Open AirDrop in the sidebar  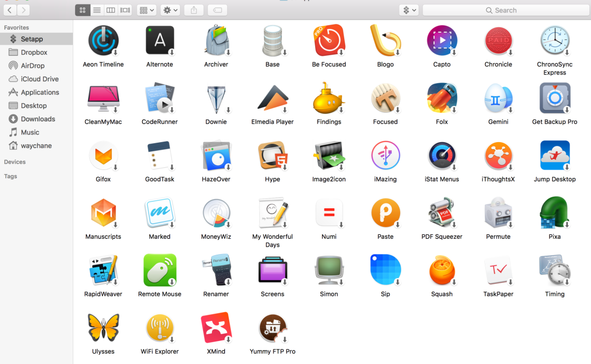36,66
